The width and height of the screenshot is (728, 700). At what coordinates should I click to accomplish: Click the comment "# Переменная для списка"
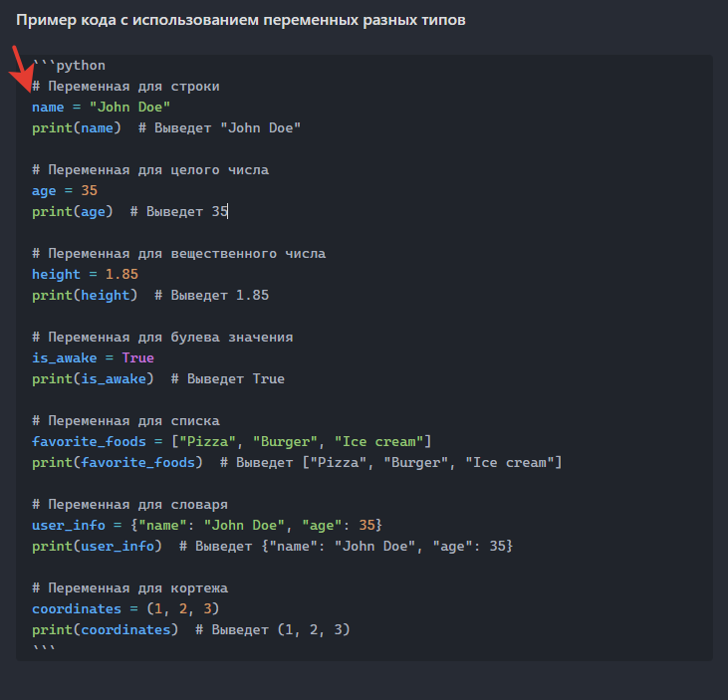[125, 420]
